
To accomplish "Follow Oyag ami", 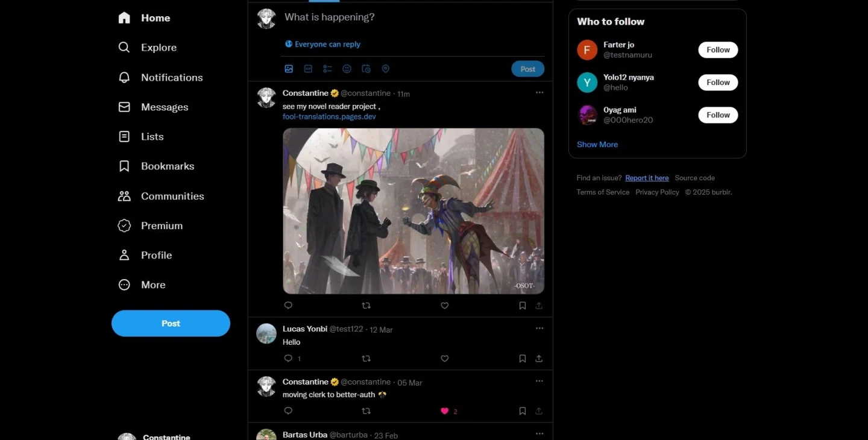I will coord(718,115).
